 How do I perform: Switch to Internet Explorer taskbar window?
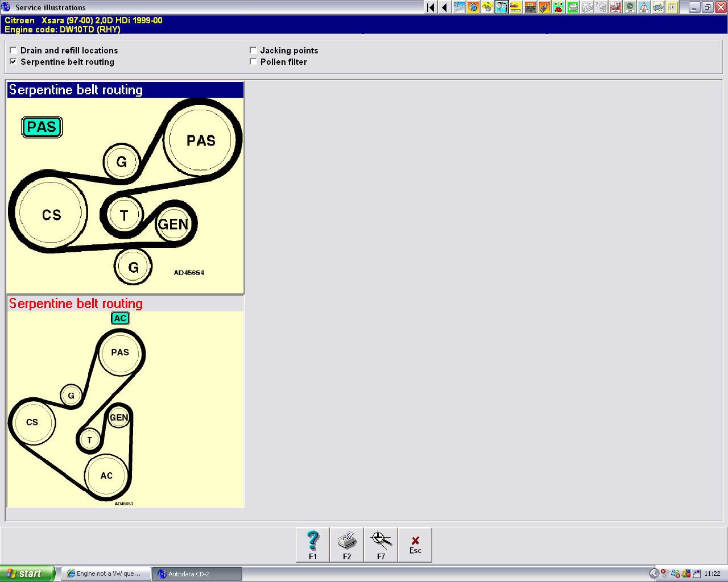click(107, 573)
